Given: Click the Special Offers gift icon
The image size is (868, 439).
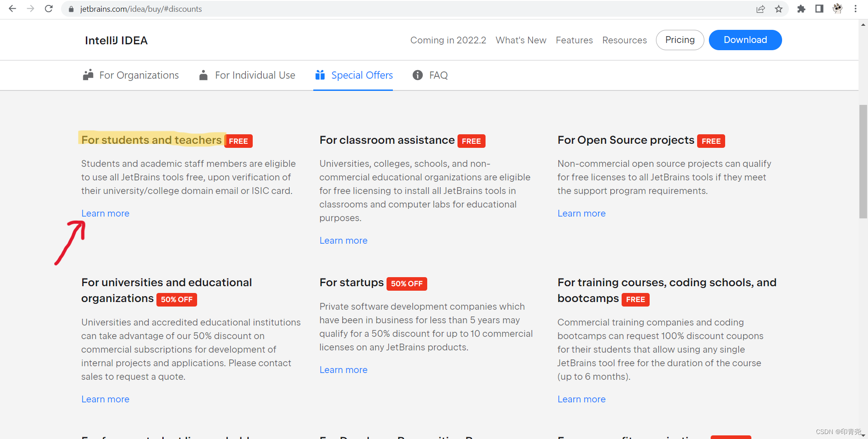Looking at the screenshot, I should 320,75.
